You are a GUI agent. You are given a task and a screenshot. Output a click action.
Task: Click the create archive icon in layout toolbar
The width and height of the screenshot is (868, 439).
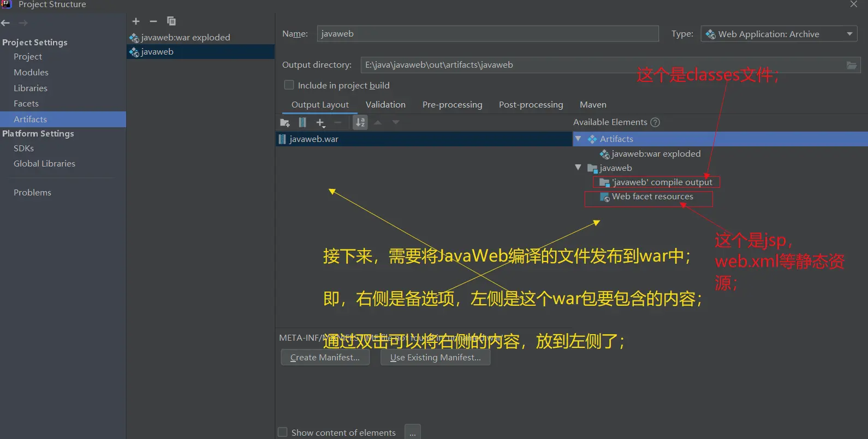point(302,123)
